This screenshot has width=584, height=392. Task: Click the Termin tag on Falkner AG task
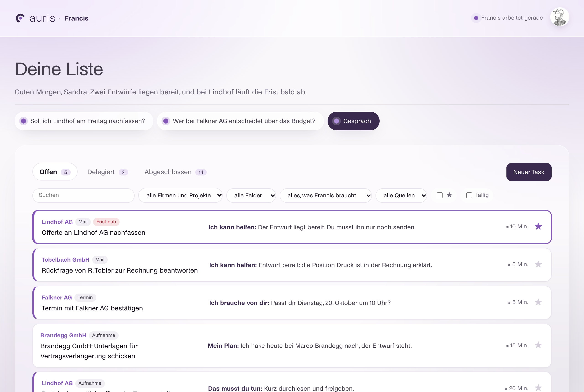pos(85,297)
